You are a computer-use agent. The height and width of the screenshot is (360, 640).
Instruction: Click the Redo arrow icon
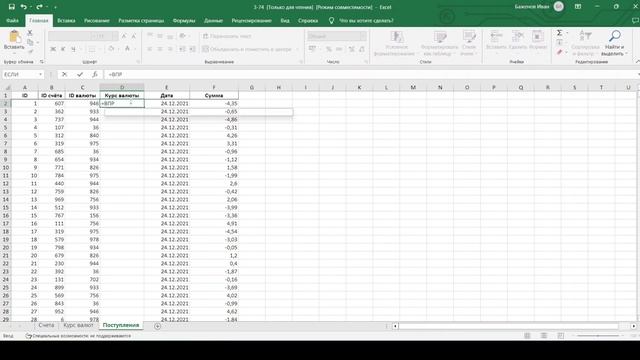(39, 7)
